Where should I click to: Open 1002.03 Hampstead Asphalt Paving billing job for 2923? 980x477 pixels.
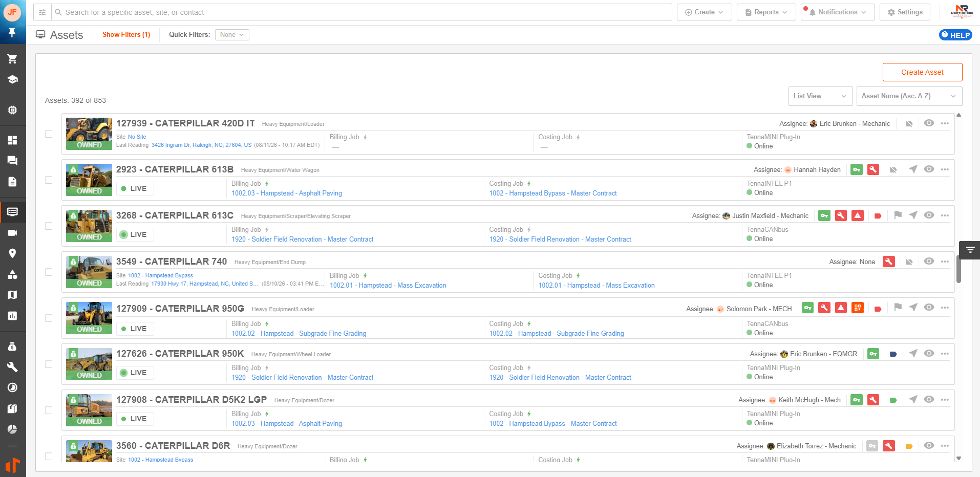287,193
